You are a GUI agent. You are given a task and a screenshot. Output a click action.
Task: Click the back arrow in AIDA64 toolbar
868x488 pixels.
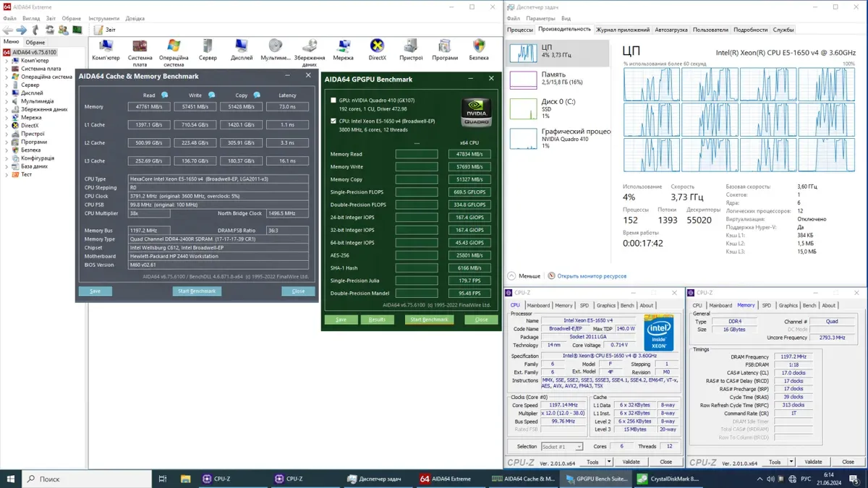[8, 30]
